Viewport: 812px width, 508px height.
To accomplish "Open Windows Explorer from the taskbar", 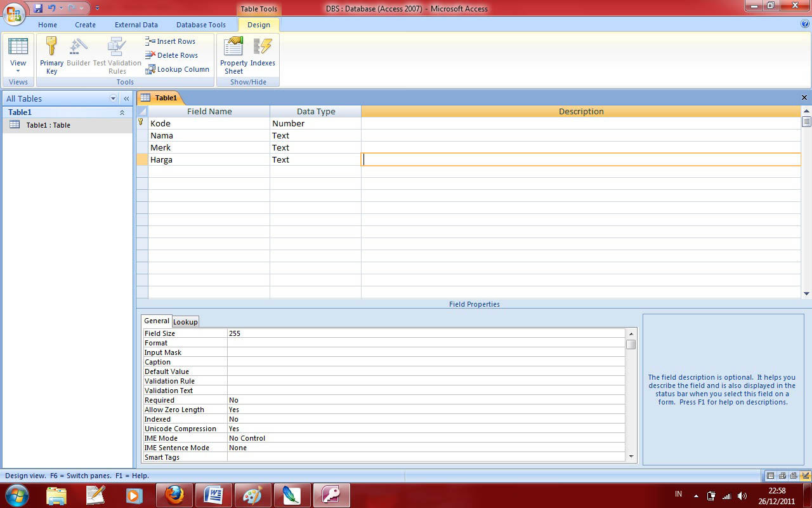I will 56,495.
